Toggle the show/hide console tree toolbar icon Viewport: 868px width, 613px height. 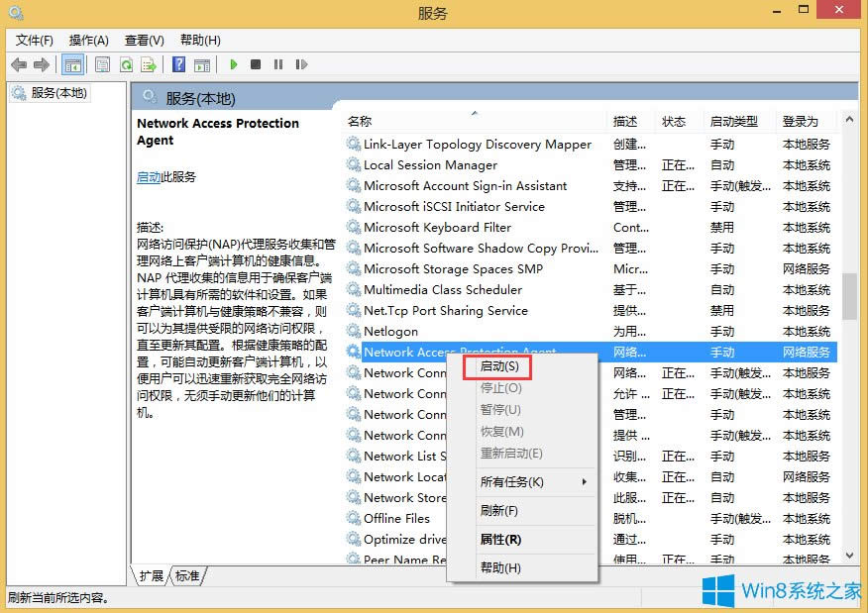click(x=72, y=64)
